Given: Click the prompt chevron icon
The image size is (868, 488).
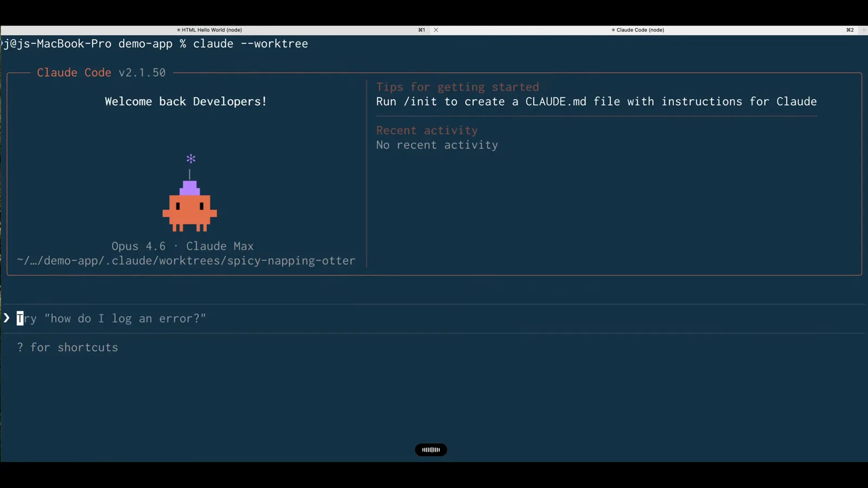Looking at the screenshot, I should tap(7, 318).
